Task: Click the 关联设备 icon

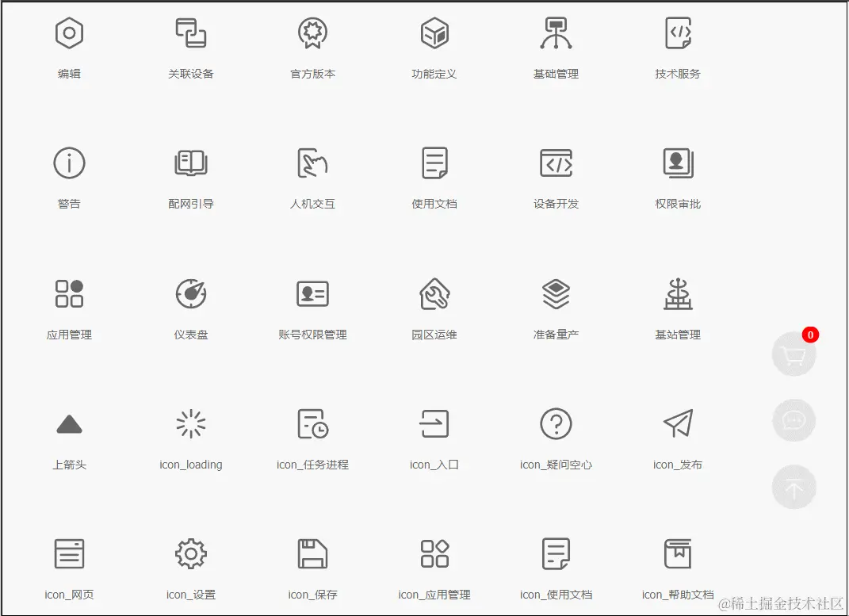Action: pyautogui.click(x=190, y=33)
